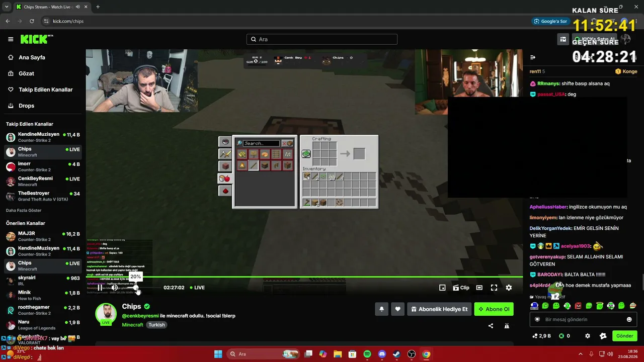Send chat message with Gönder
The image size is (644, 362).
tap(625, 336)
